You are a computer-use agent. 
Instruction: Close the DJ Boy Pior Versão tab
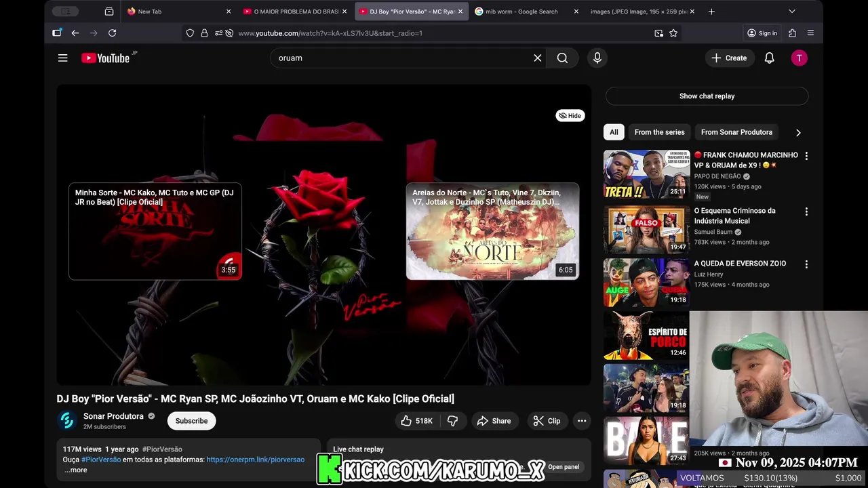pyautogui.click(x=460, y=12)
